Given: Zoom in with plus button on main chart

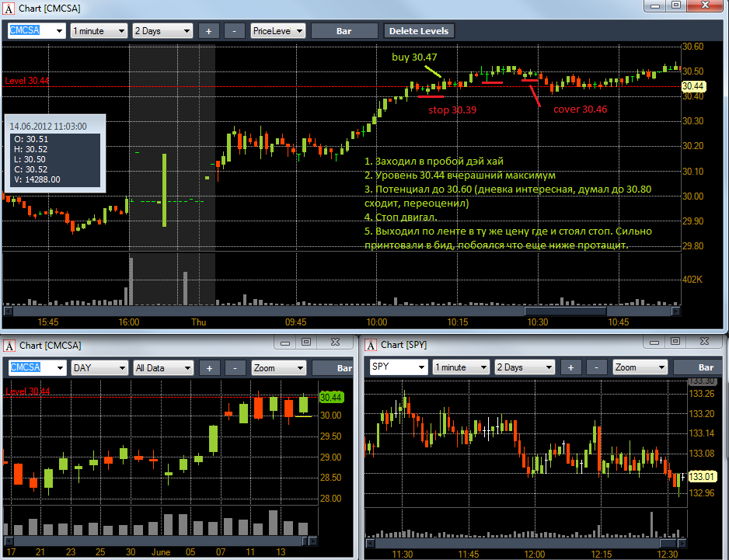Looking at the screenshot, I should [x=209, y=31].
